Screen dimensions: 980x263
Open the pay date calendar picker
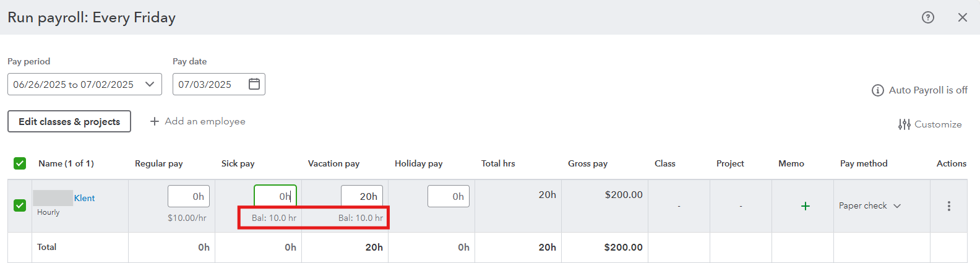(254, 84)
